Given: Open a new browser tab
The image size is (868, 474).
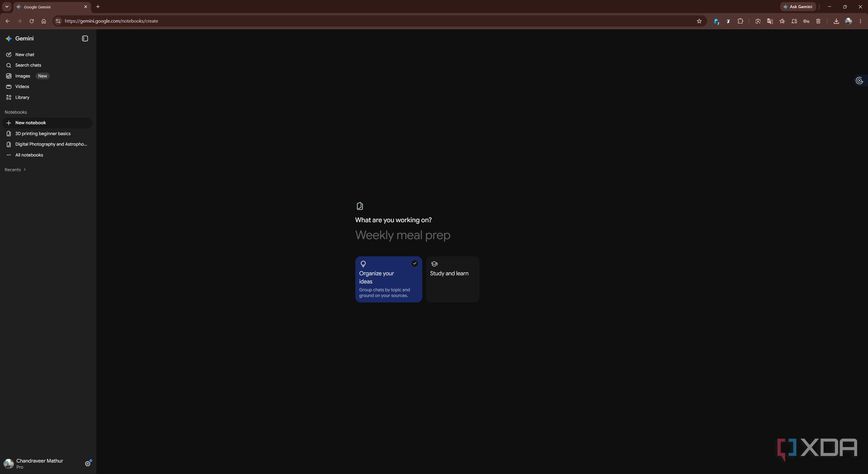Looking at the screenshot, I should (x=98, y=7).
